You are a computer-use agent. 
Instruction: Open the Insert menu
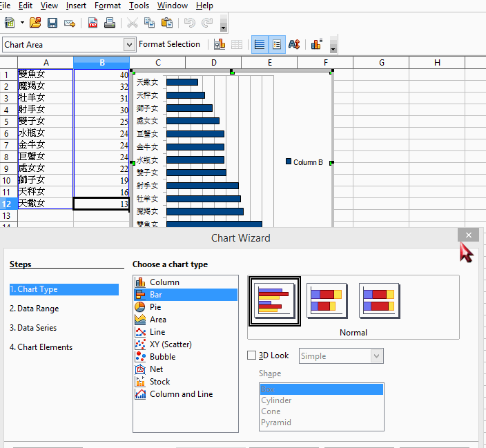point(76,6)
